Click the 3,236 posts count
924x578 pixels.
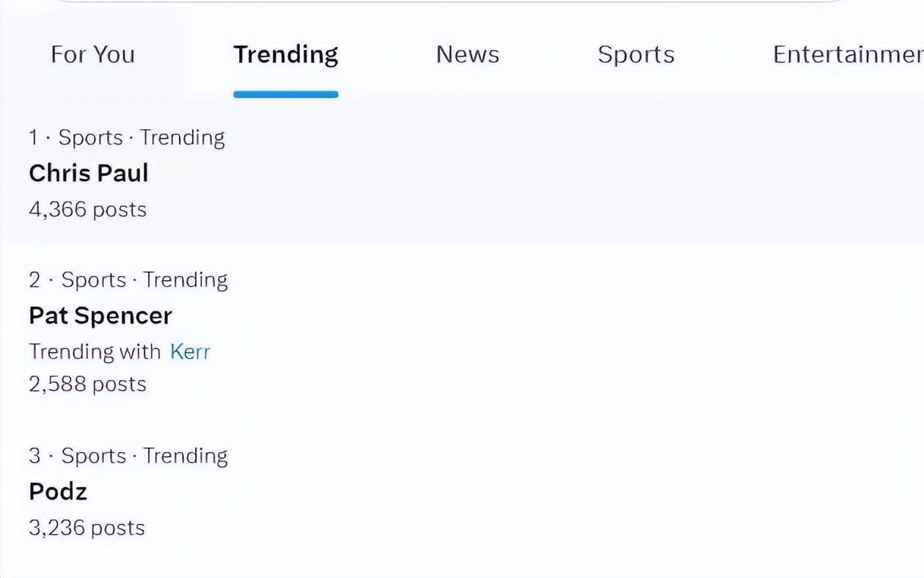87,528
